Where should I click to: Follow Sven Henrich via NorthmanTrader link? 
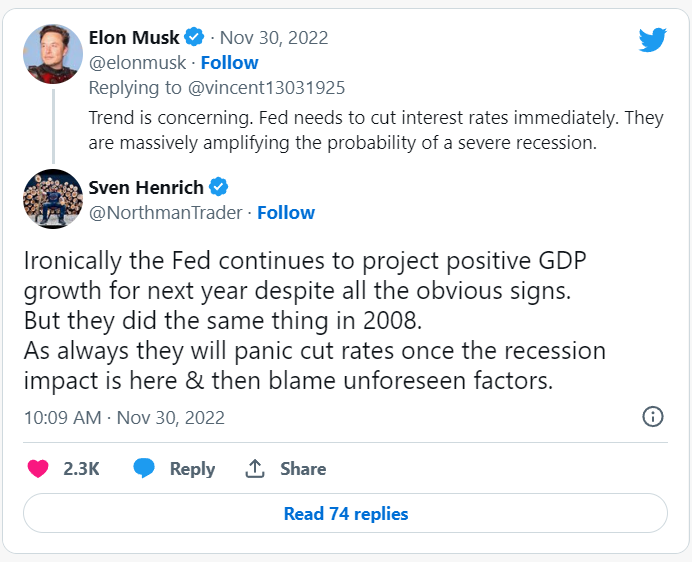point(286,212)
